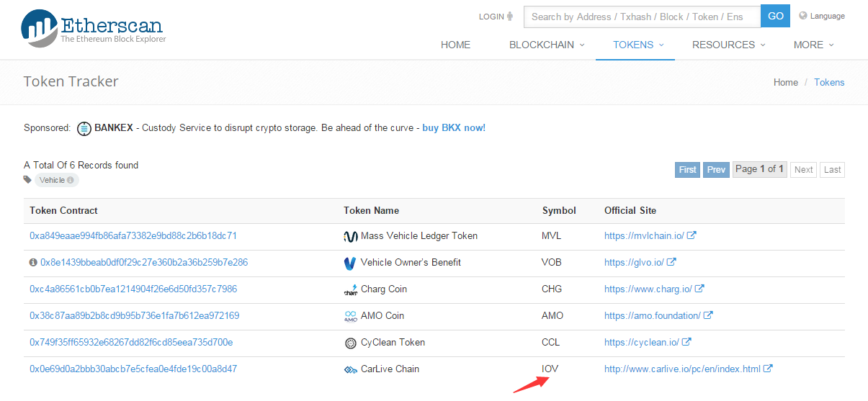868x401 pixels.
Task: Expand the Tokens dropdown menu
Action: (638, 45)
